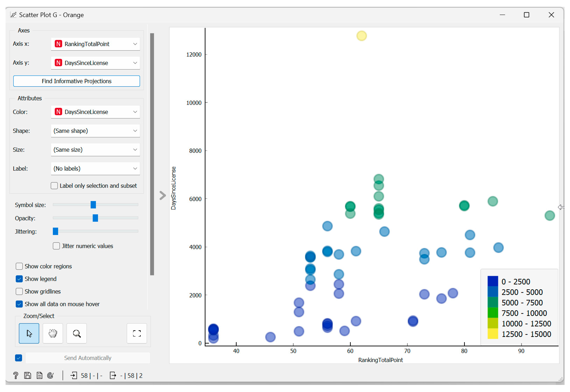
Task: Select the arrow selection tool
Action: coord(29,333)
